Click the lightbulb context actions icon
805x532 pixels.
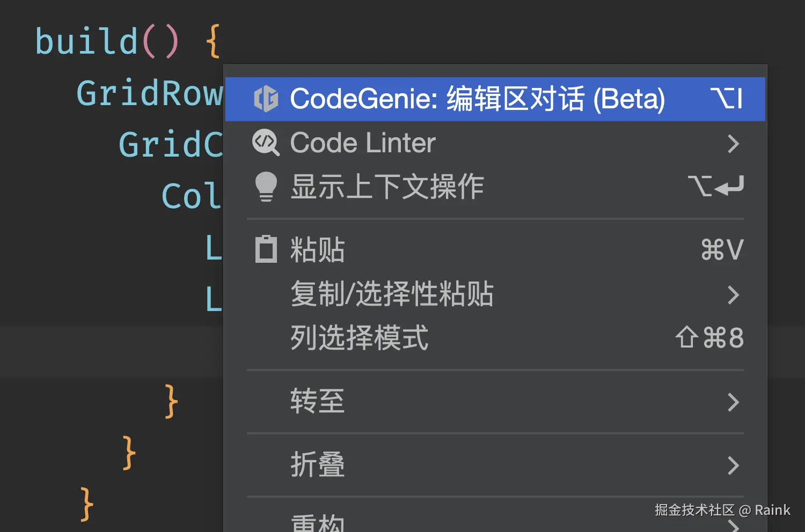[266, 187]
